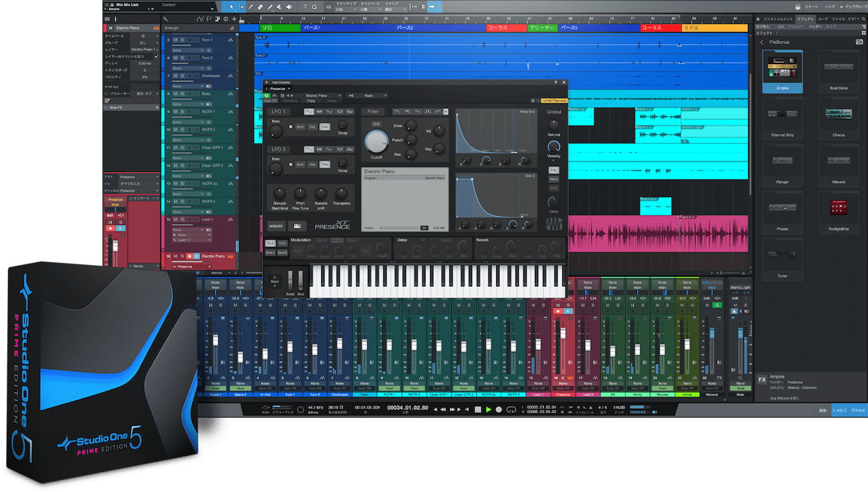Adjust the filter Cutoff knob
Image resolution: width=868 pixels, height=492 pixels.
377,140
